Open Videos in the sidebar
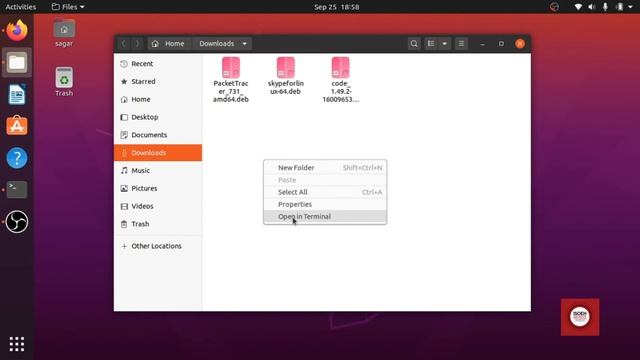The width and height of the screenshot is (640, 360). pyautogui.click(x=158, y=206)
